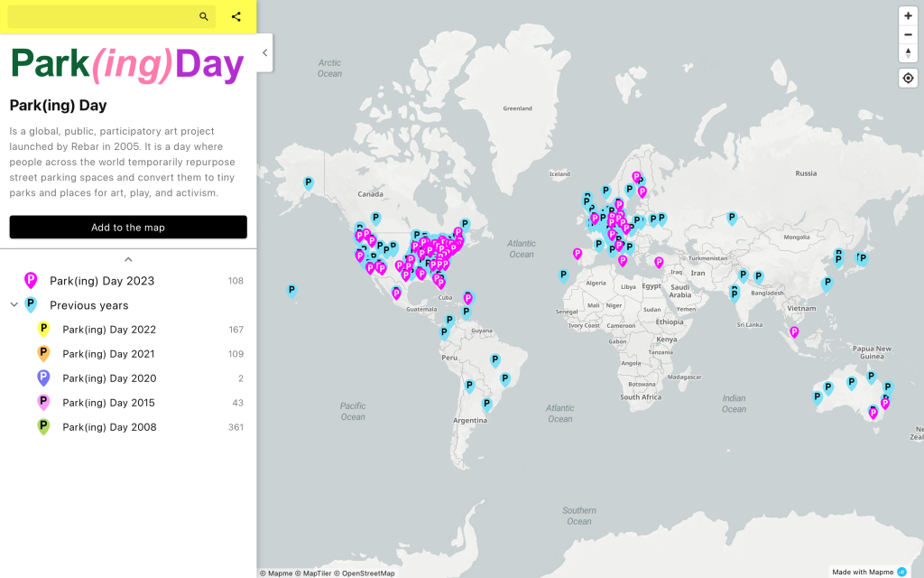Image resolution: width=924 pixels, height=578 pixels.
Task: Zoom in with the plus button
Action: [x=908, y=16]
